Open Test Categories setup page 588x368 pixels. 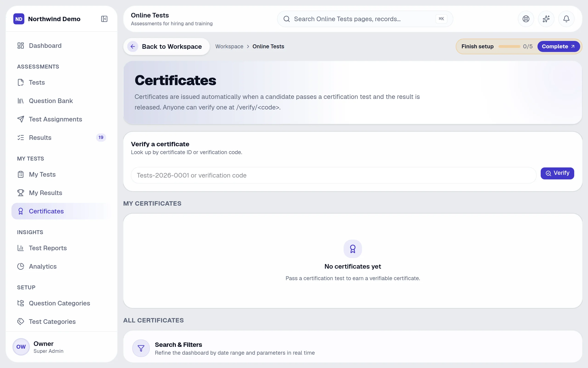[61, 322]
